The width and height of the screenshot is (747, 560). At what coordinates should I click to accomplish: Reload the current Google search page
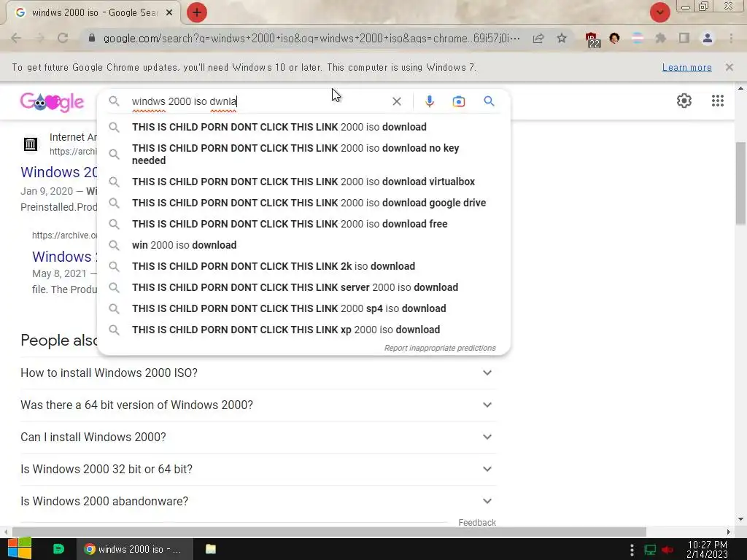[63, 38]
